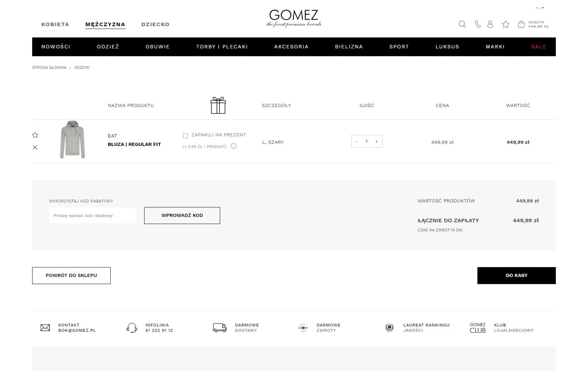This screenshot has width=588, height=371.
Task: Open the red SALE menu item
Action: pos(538,47)
